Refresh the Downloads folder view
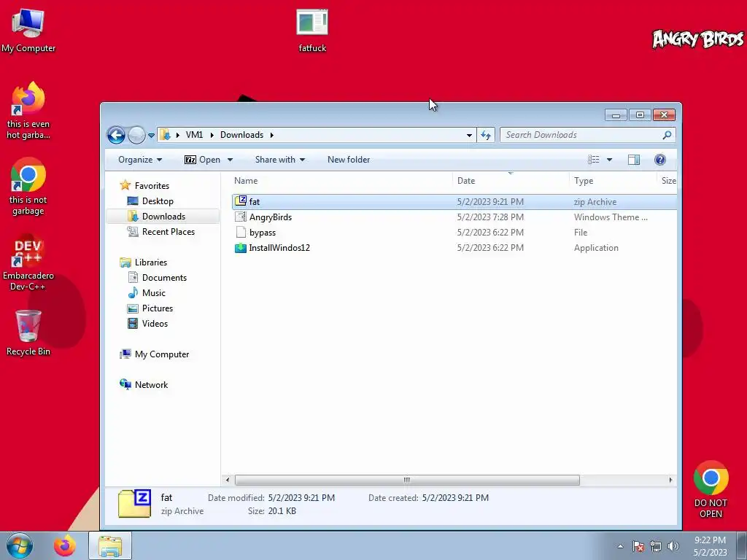This screenshot has width=747, height=560. point(486,135)
